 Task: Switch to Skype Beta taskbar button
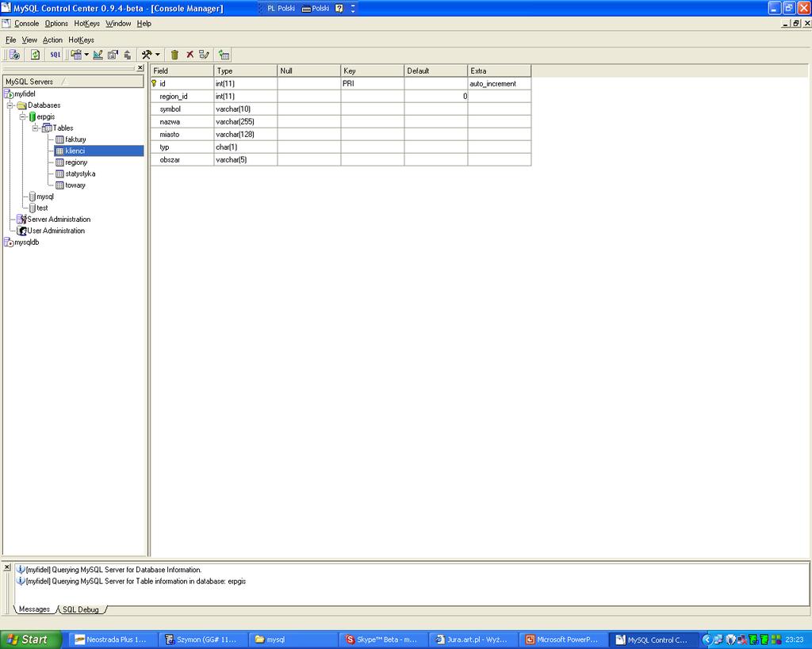(384, 639)
